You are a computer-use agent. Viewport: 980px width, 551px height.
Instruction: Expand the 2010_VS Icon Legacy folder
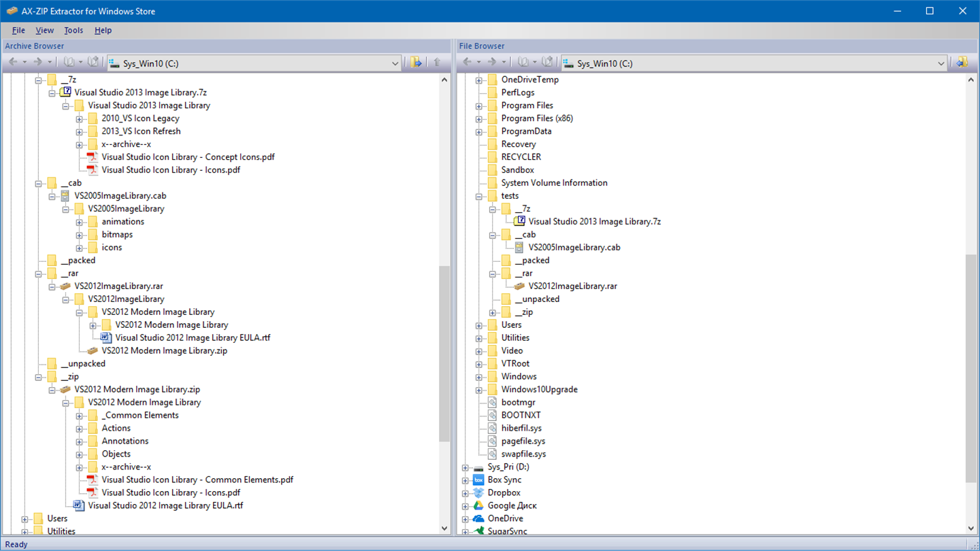pos(79,119)
